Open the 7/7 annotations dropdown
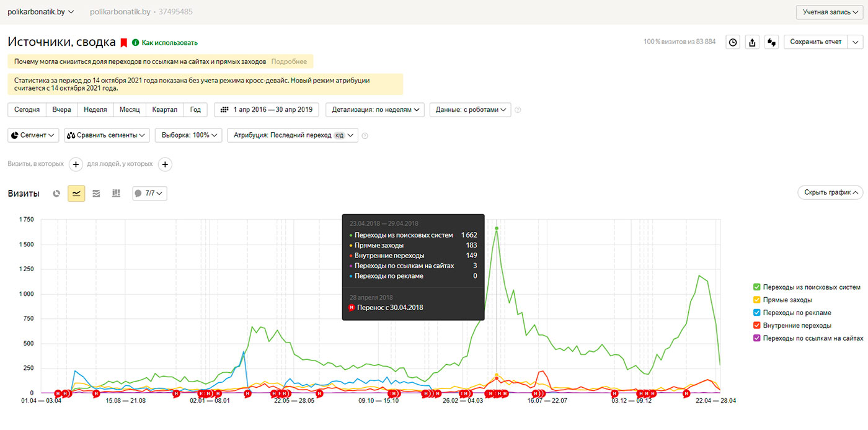 [150, 194]
